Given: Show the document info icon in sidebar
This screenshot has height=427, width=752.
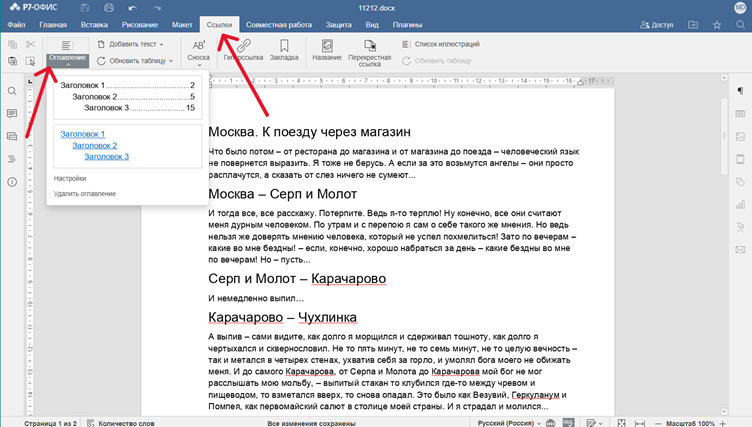Looking at the screenshot, I should click(12, 182).
